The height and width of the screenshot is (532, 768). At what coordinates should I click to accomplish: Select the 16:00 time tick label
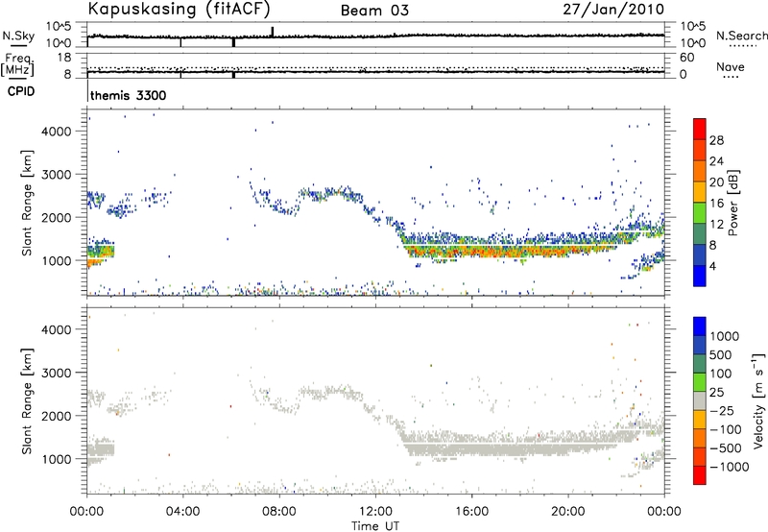pyautogui.click(x=471, y=512)
